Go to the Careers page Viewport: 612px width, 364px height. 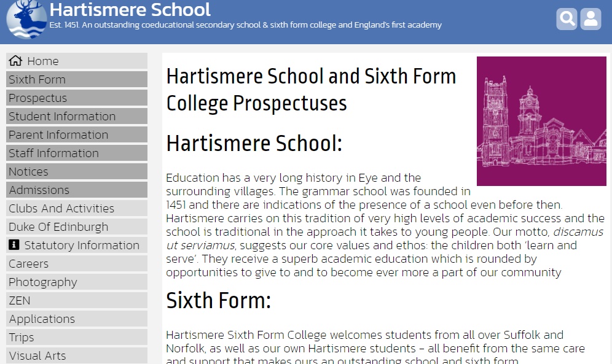tap(77, 263)
